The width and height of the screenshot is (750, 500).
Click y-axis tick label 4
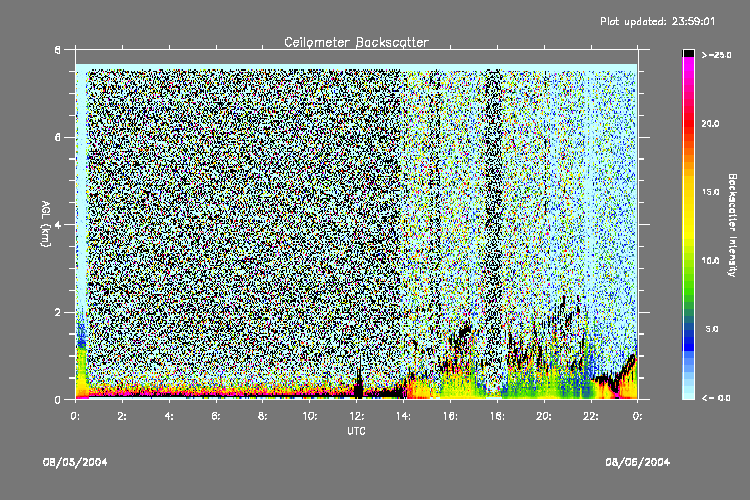click(58, 225)
